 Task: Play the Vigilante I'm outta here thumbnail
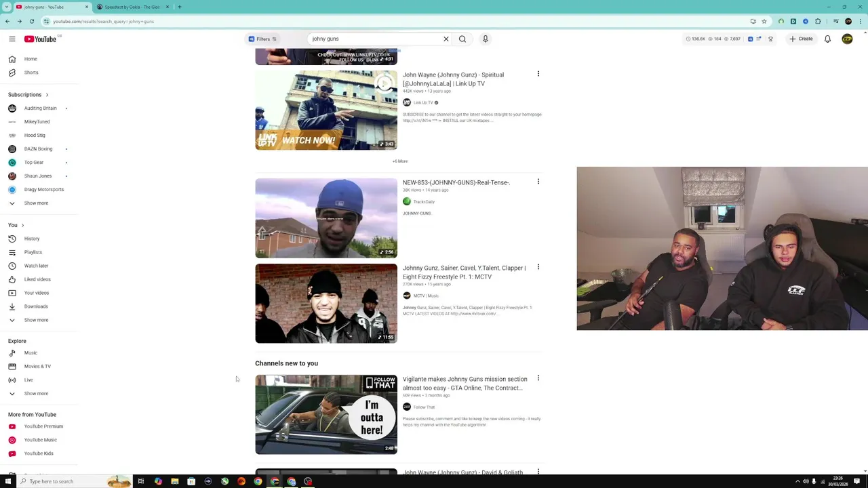(326, 415)
